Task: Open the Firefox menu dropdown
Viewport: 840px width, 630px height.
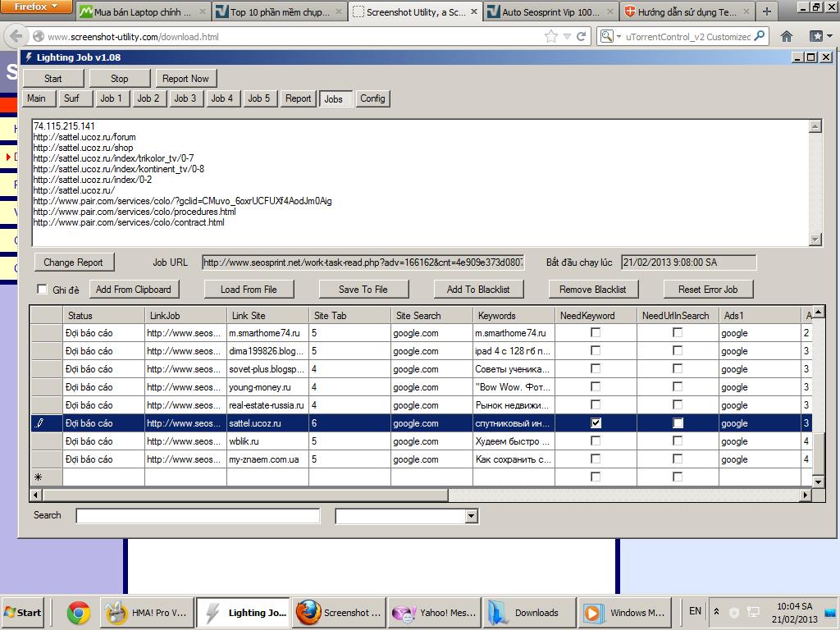Action: pyautogui.click(x=36, y=7)
